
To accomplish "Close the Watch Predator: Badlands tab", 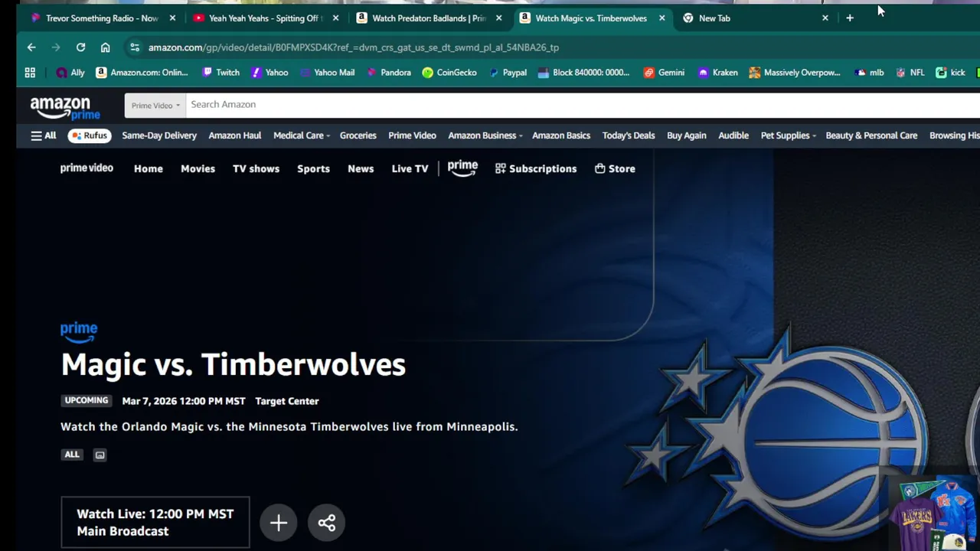I will tap(498, 18).
